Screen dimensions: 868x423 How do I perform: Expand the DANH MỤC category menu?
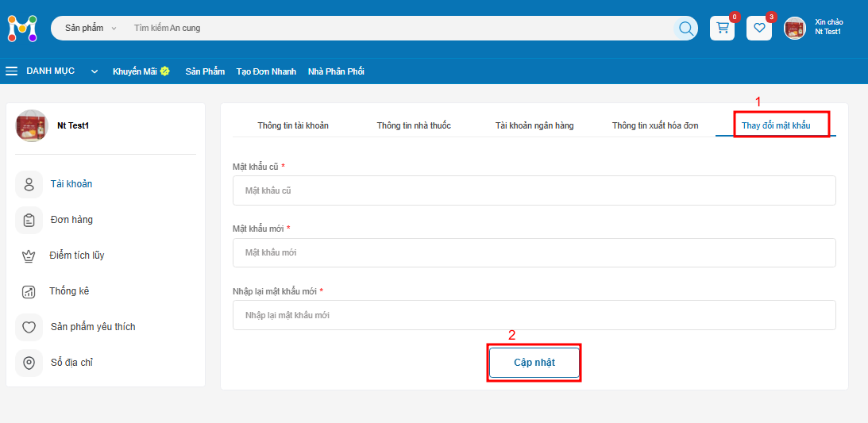tap(51, 71)
